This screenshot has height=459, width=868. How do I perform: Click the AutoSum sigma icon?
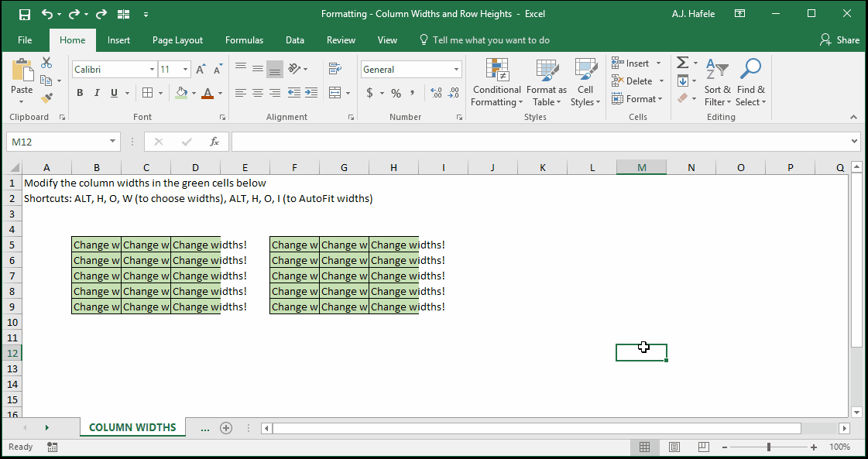[683, 63]
